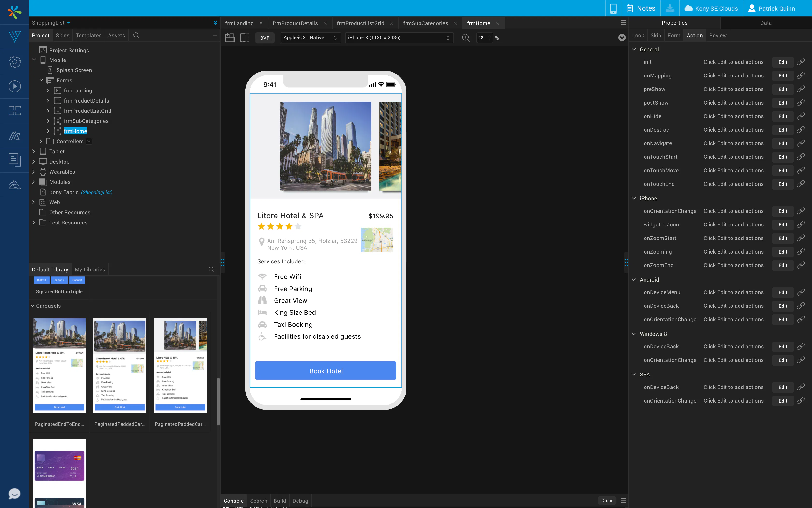This screenshot has width=812, height=508.
Task: Collapse the General actions section
Action: click(x=634, y=49)
